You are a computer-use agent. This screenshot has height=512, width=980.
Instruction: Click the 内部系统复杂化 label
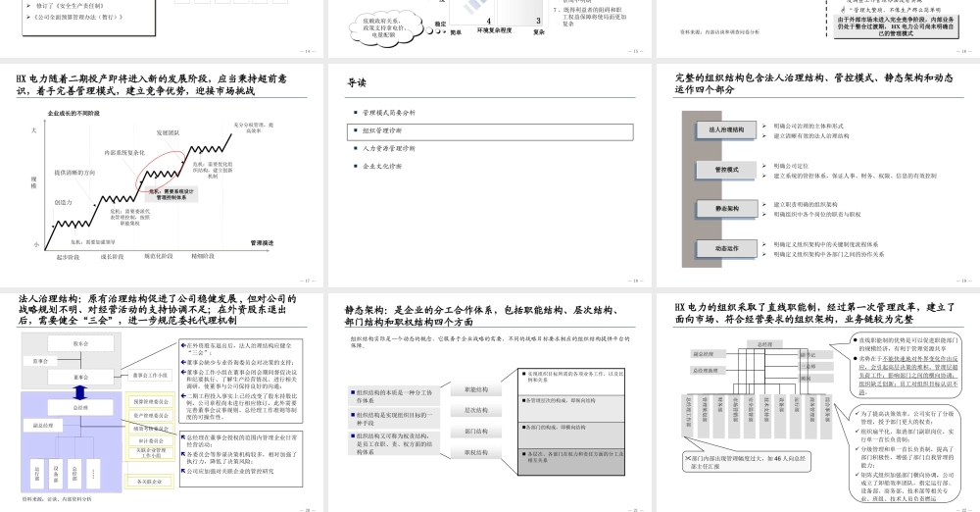[x=124, y=153]
